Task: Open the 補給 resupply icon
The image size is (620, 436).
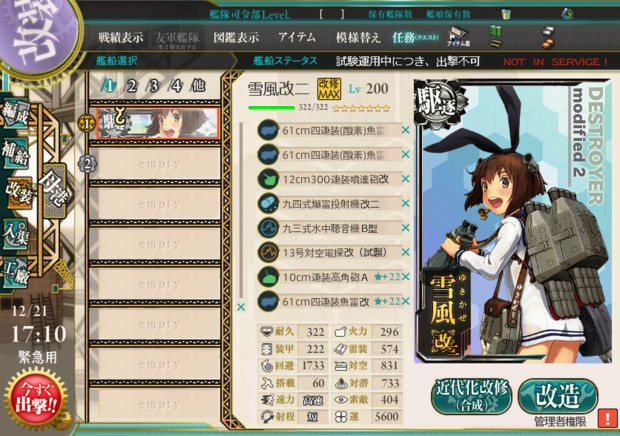Action: [x=16, y=153]
